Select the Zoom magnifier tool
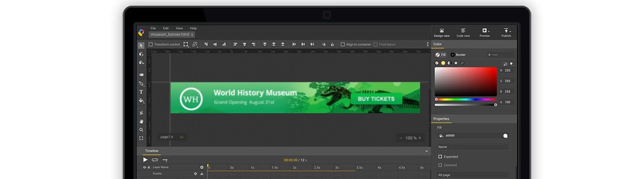The height and width of the screenshot is (179, 644). point(141,130)
